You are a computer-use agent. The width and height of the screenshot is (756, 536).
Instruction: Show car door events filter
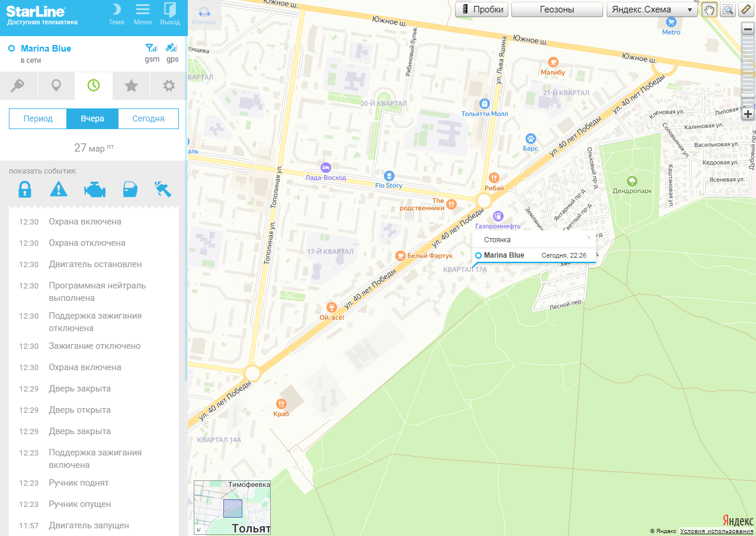click(x=129, y=190)
